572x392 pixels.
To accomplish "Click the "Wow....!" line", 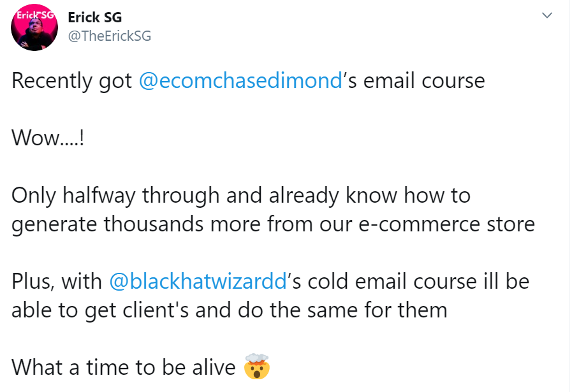I will tap(48, 138).
